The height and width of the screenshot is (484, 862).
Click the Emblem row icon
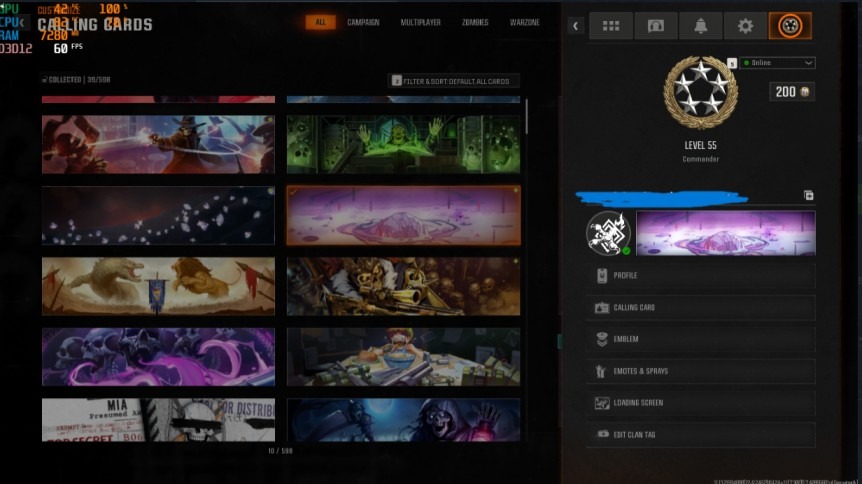pos(602,339)
